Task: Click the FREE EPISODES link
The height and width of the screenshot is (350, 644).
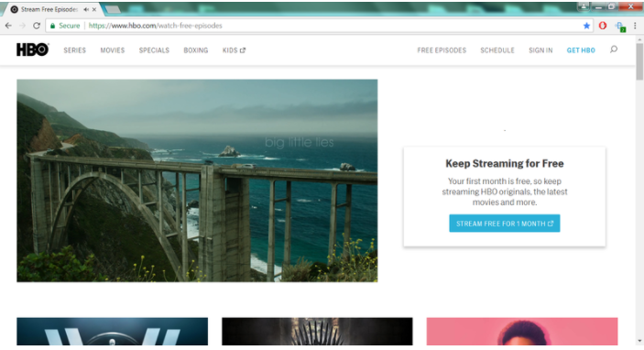Action: (x=442, y=50)
